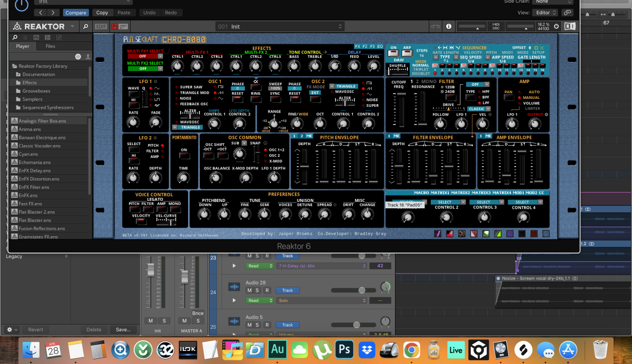The image size is (632, 364).
Task: Open Finder from the Dock
Action: coord(32,349)
